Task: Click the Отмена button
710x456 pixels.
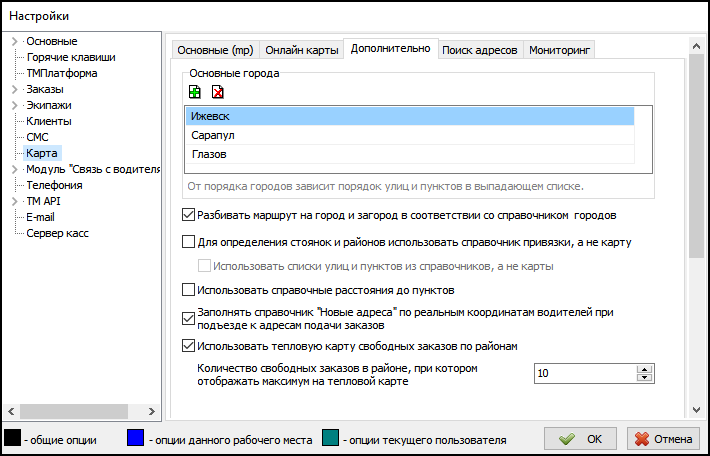Action: [663, 439]
